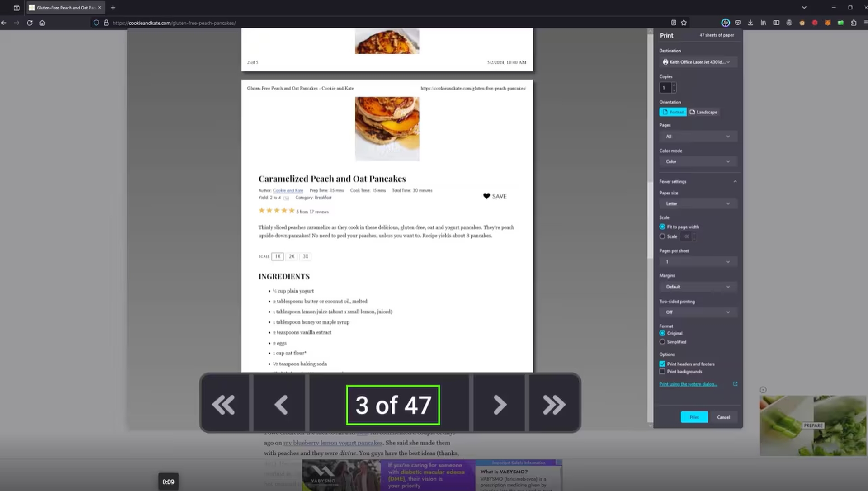868x491 pixels.
Task: Click the SAVE recipe heart button
Action: coord(486,195)
